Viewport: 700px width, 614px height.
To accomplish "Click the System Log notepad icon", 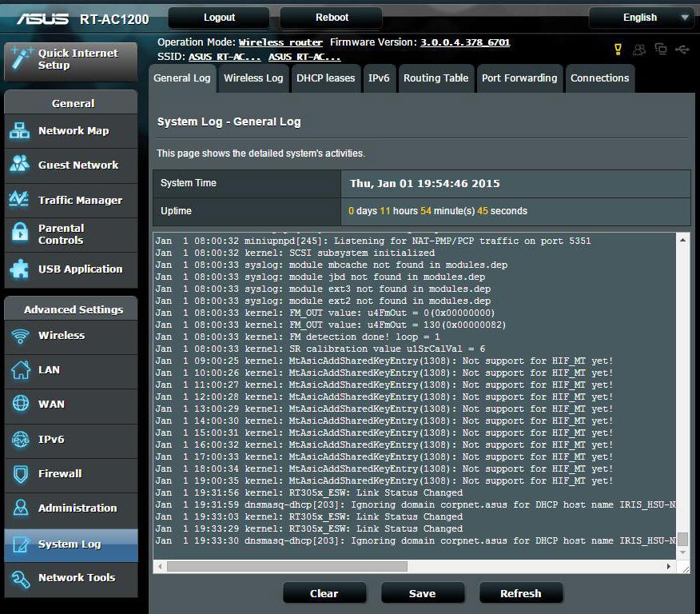I will [x=21, y=544].
